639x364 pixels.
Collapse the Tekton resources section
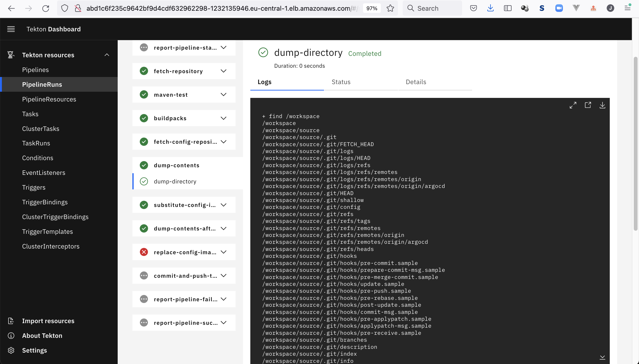(107, 55)
